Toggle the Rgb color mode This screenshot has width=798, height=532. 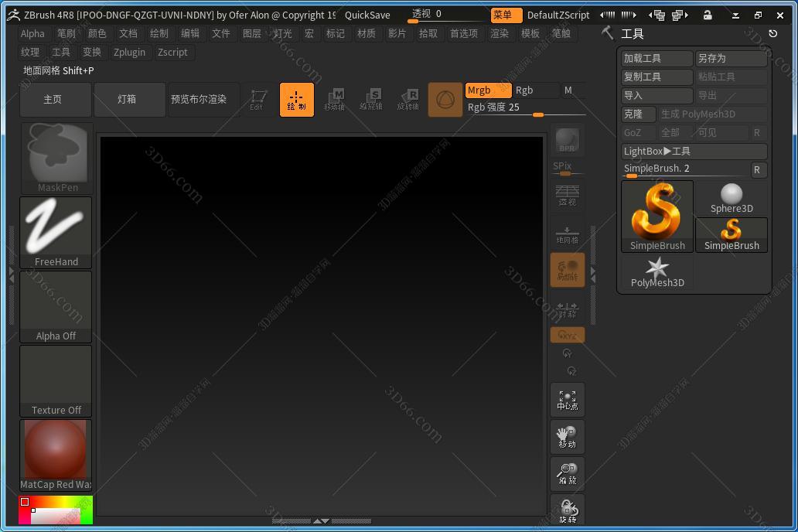[x=536, y=90]
